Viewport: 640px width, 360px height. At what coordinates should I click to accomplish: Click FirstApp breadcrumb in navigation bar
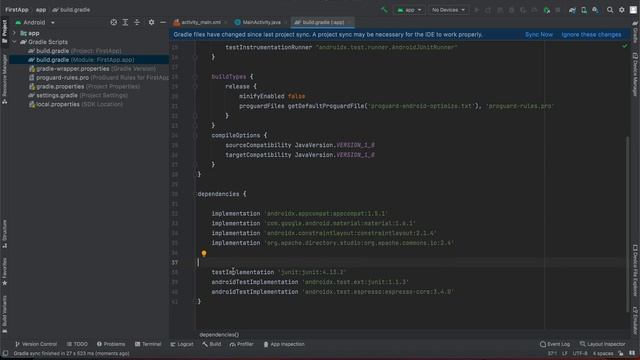[x=17, y=10]
